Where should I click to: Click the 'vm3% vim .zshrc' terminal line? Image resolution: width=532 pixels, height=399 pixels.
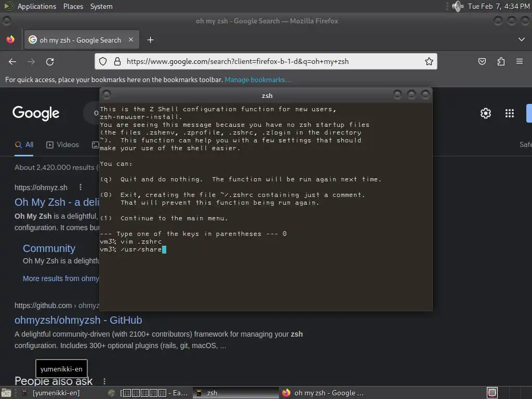pyautogui.click(x=130, y=242)
